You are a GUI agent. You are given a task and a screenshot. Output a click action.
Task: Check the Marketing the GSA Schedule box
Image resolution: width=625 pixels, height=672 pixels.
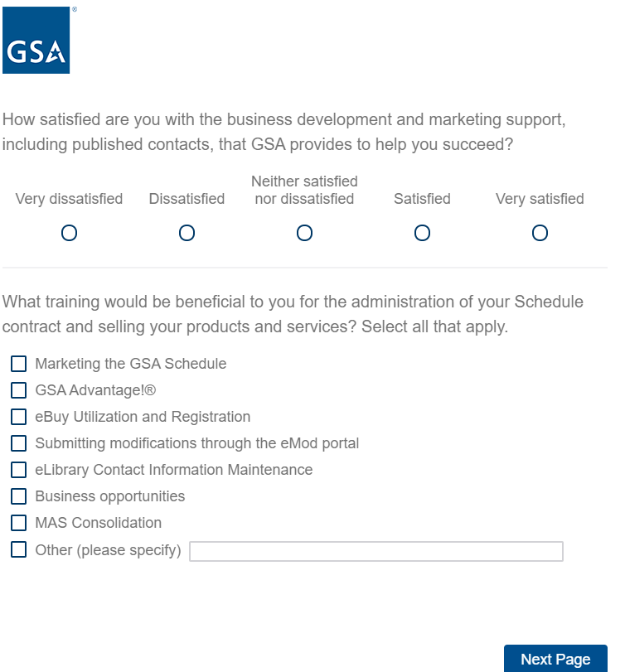[18, 364]
